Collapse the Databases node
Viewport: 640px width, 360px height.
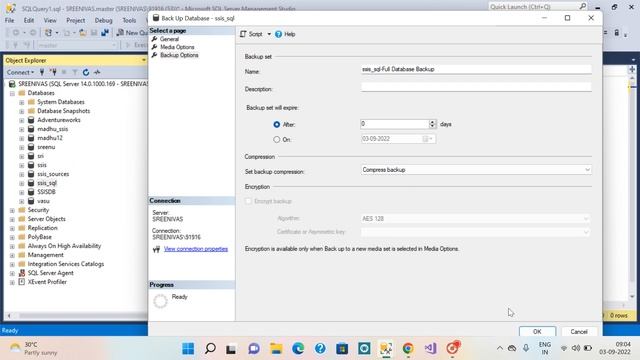[13, 93]
